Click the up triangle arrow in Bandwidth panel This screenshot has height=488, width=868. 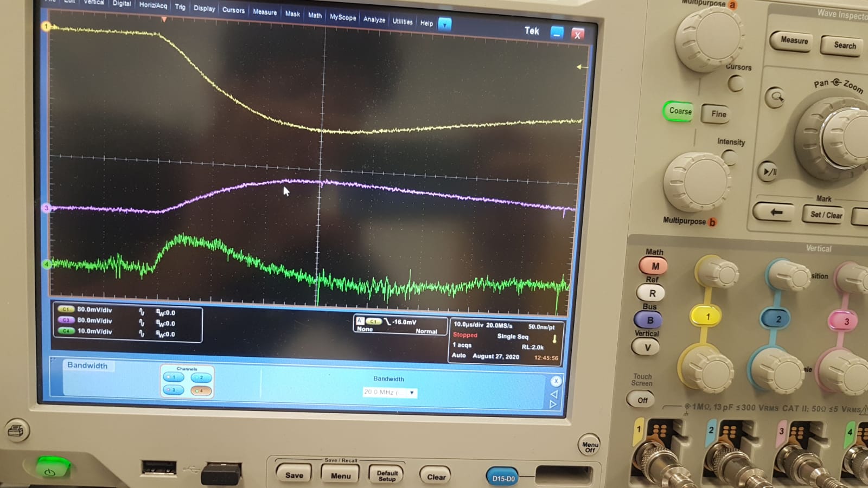click(x=554, y=394)
